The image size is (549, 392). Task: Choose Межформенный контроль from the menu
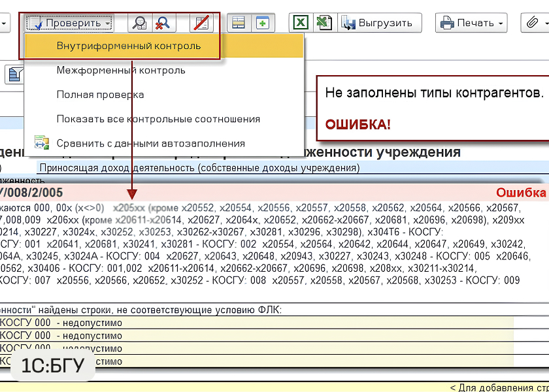point(121,71)
